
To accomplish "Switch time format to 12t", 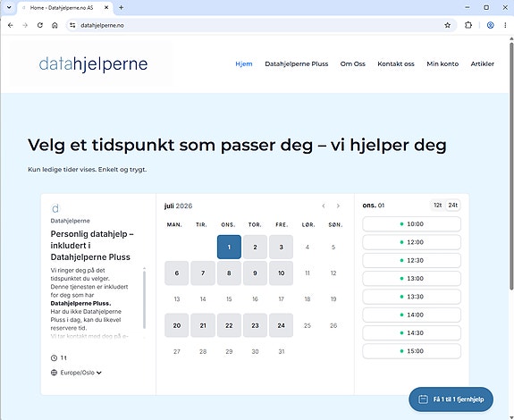I will click(x=438, y=206).
